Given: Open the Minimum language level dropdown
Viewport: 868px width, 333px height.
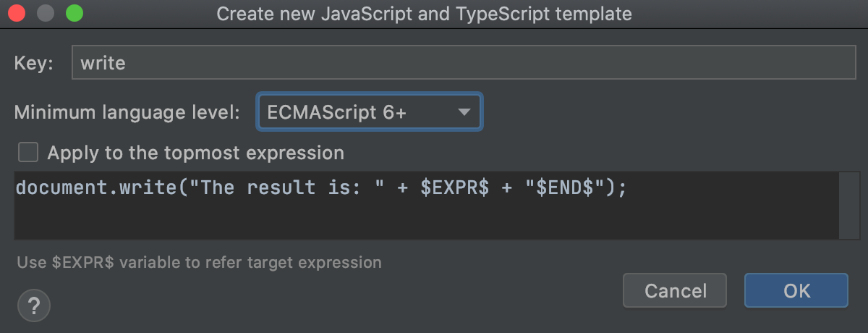Looking at the screenshot, I should pos(369,111).
